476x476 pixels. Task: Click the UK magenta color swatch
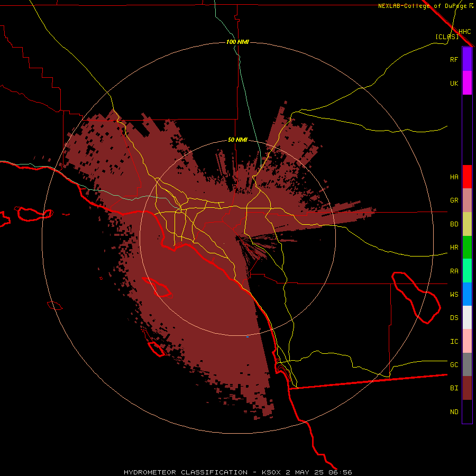467,83
